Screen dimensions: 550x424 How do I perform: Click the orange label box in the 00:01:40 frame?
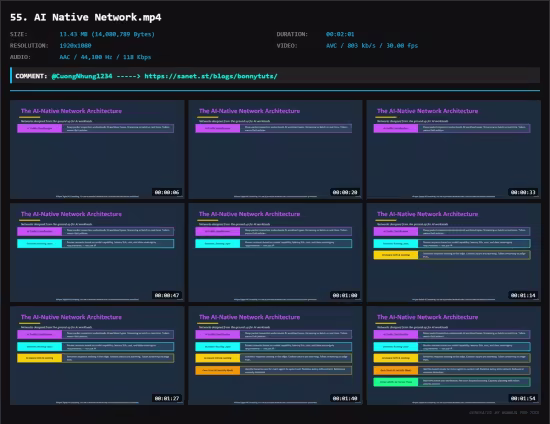(218, 370)
